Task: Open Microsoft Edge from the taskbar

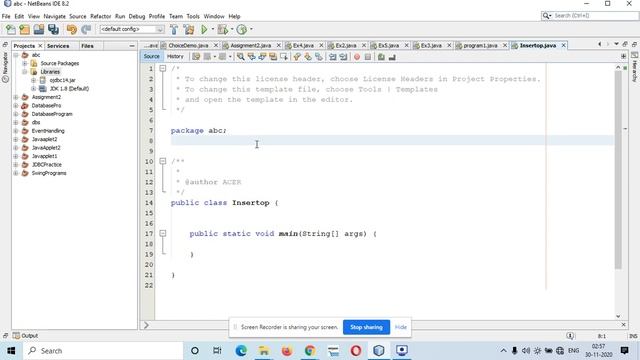Action: click(241, 351)
